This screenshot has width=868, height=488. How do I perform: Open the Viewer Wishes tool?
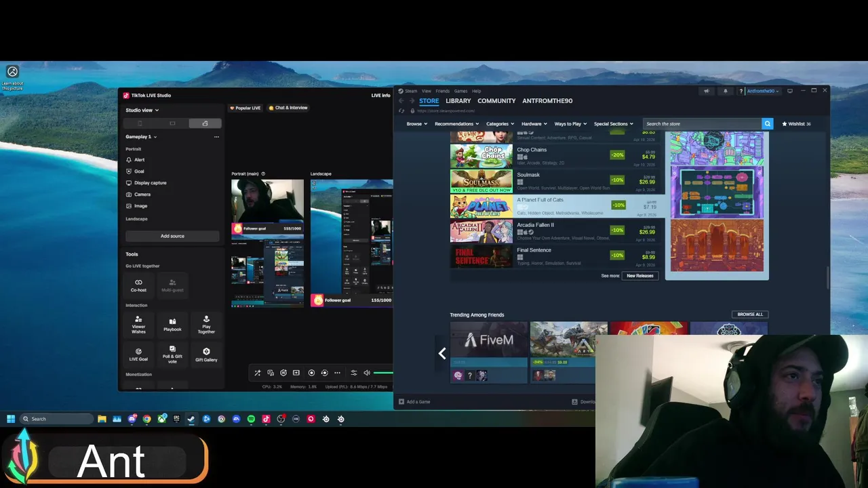click(138, 325)
